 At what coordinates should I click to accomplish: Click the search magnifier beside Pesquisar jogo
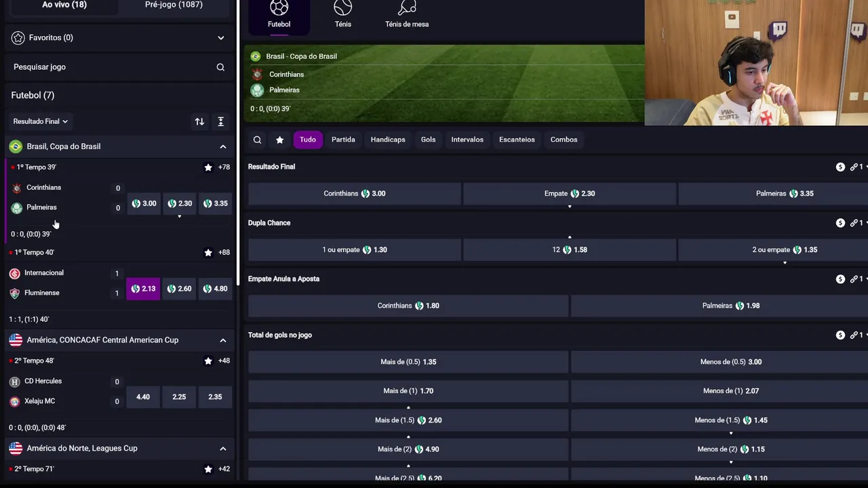point(220,67)
